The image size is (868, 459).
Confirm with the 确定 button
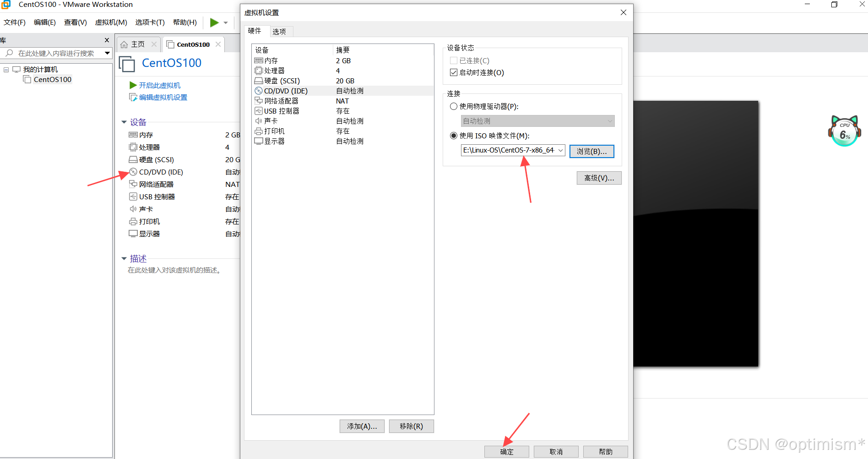[x=507, y=452]
